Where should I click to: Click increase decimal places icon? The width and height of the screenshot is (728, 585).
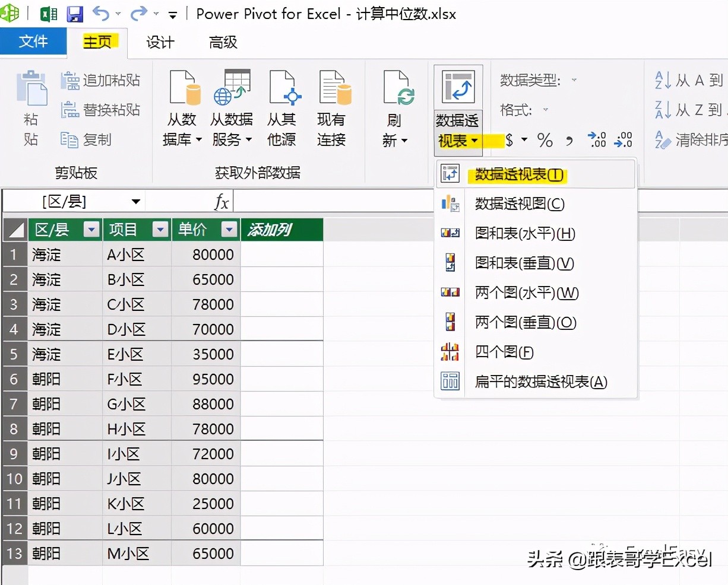point(597,140)
